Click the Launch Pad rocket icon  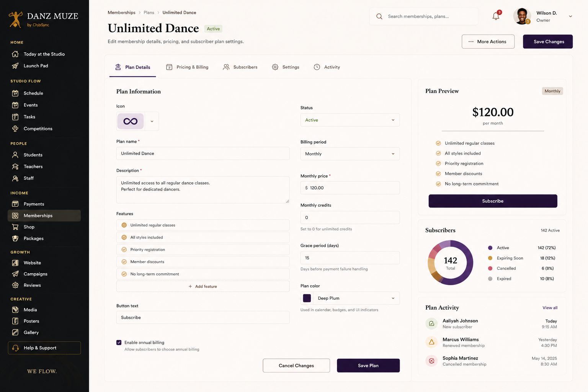click(x=15, y=66)
